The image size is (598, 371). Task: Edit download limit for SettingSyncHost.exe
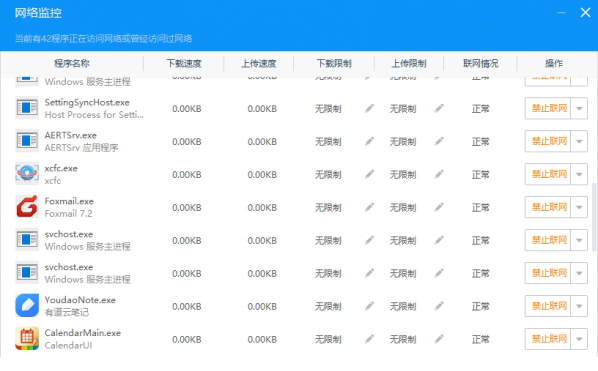click(369, 109)
